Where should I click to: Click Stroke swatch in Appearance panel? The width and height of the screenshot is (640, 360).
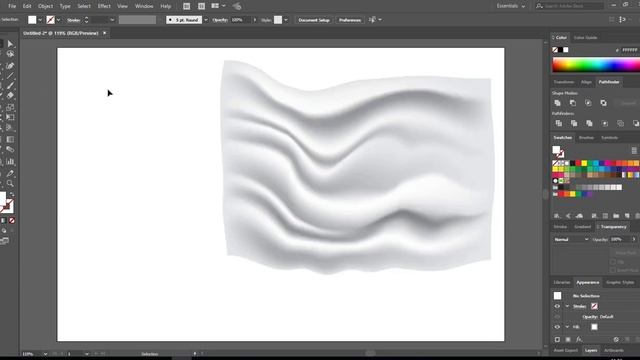[x=594, y=306]
